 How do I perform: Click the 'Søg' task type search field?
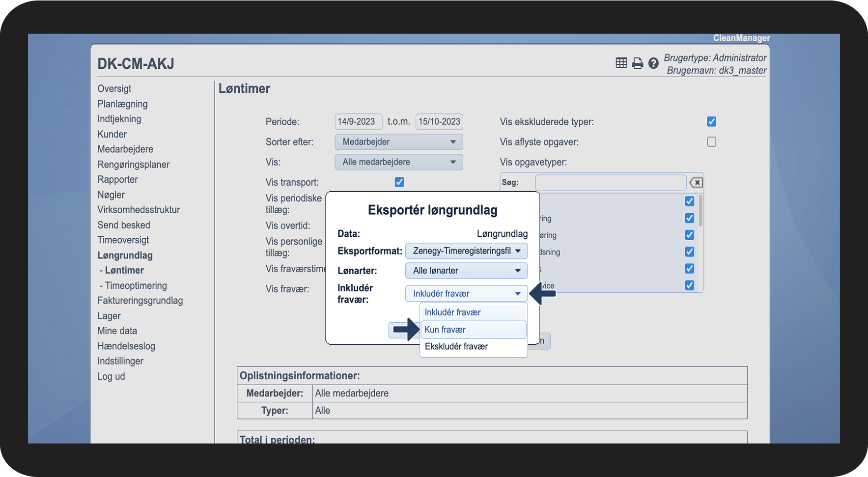coord(610,183)
